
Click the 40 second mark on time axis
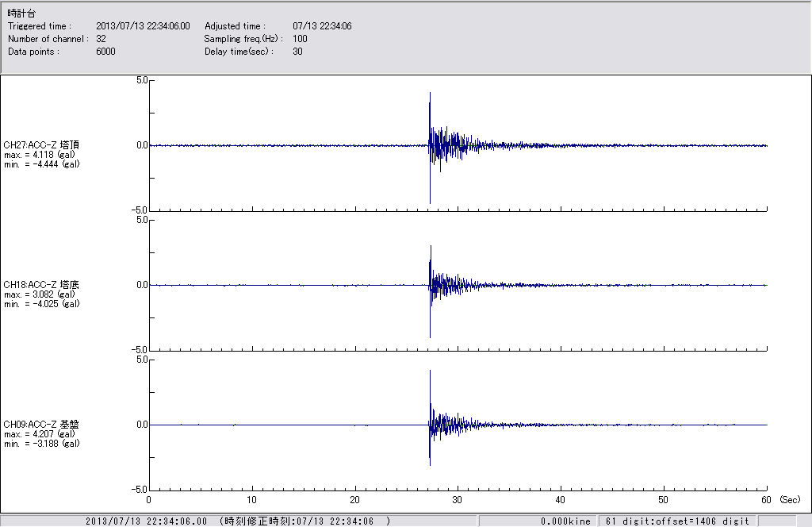pos(561,500)
